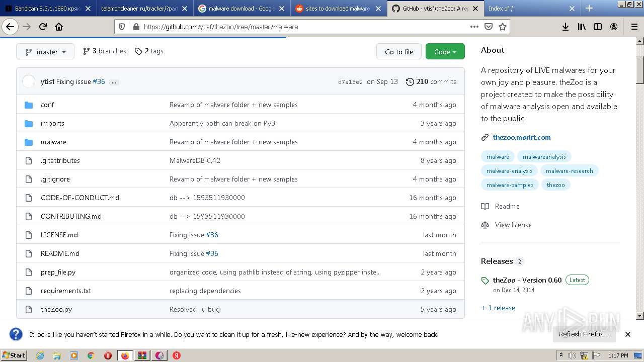Click the Go to file button
The image size is (644, 362).
point(398,52)
